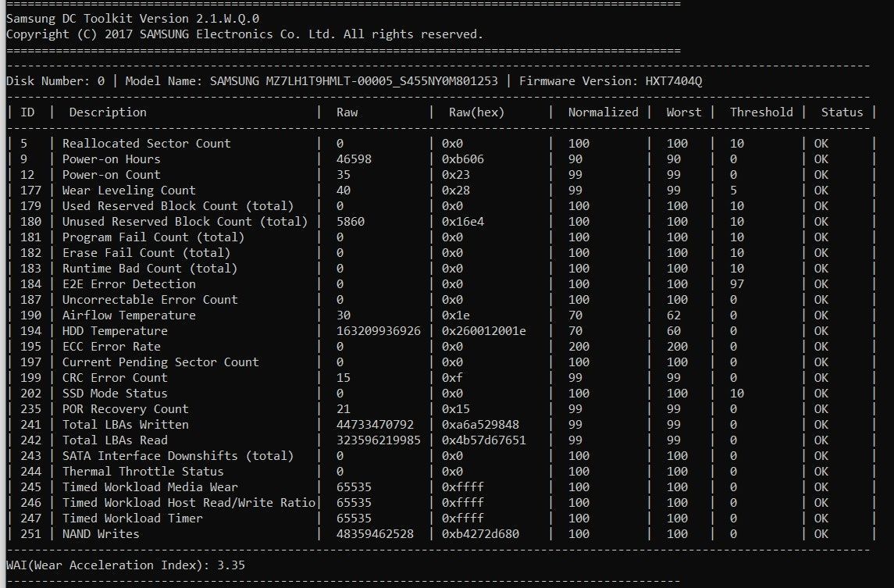Click 'CRC Error Count' description
This screenshot has width=894, height=588.
tap(115, 377)
